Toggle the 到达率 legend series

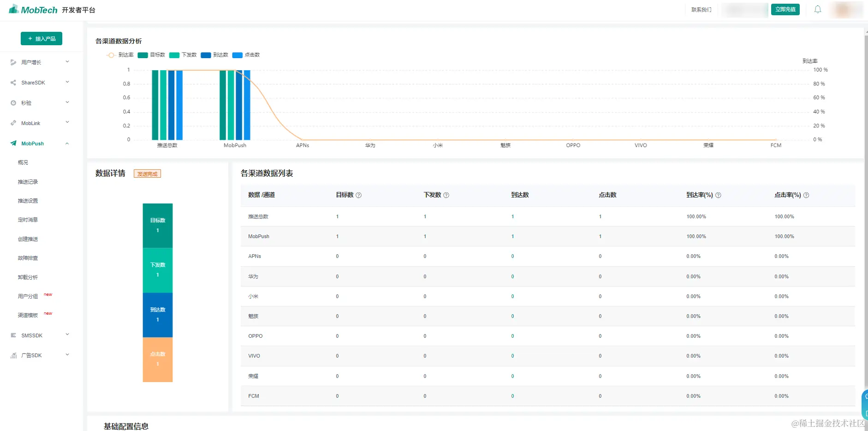pyautogui.click(x=120, y=55)
